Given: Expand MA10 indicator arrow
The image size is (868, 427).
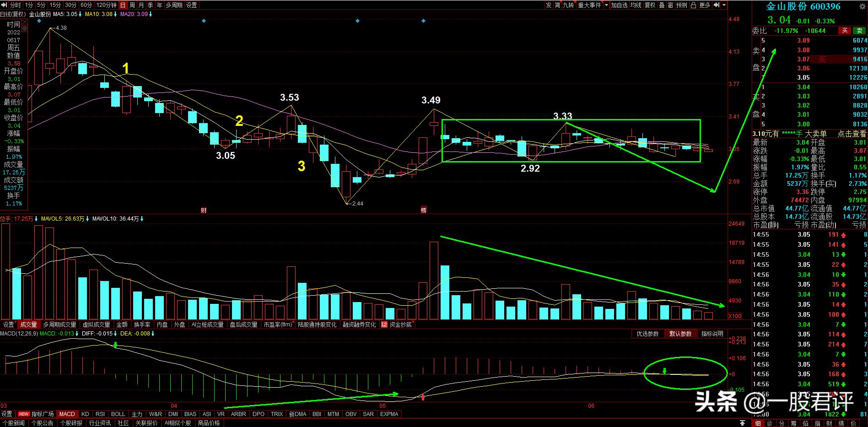Looking at the screenshot, I should point(115,14).
